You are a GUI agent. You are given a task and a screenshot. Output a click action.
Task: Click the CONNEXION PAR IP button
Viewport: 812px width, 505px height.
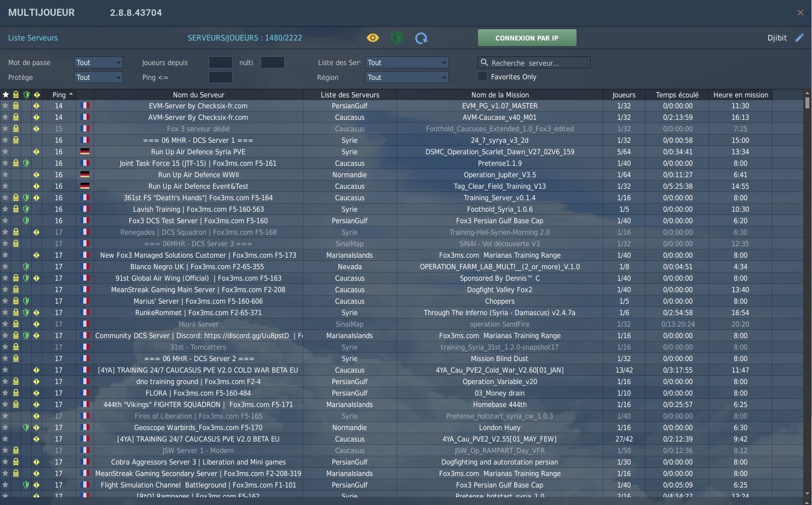[x=527, y=38]
